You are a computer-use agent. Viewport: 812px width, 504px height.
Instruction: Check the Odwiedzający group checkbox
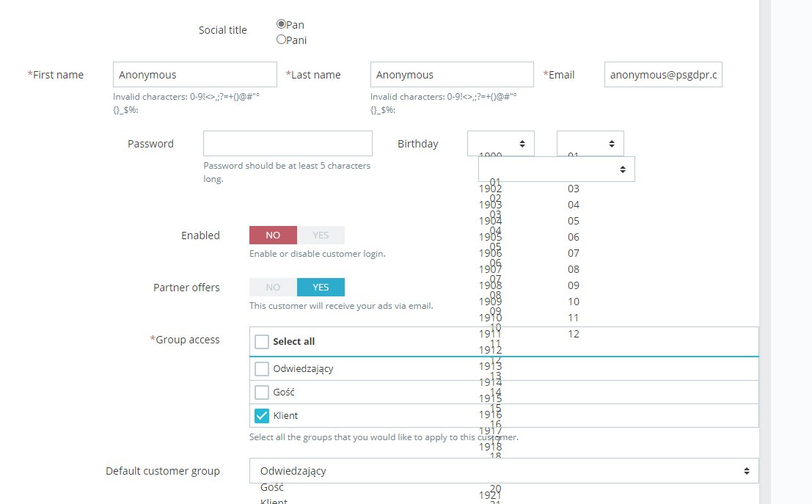262,369
